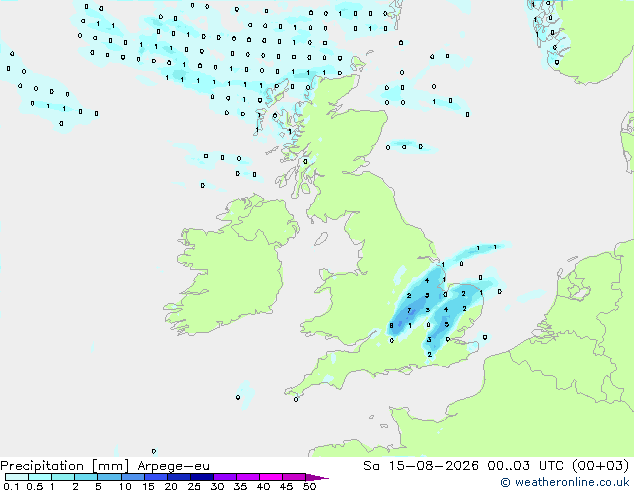Click the "8" precipitation value over England

391,325
